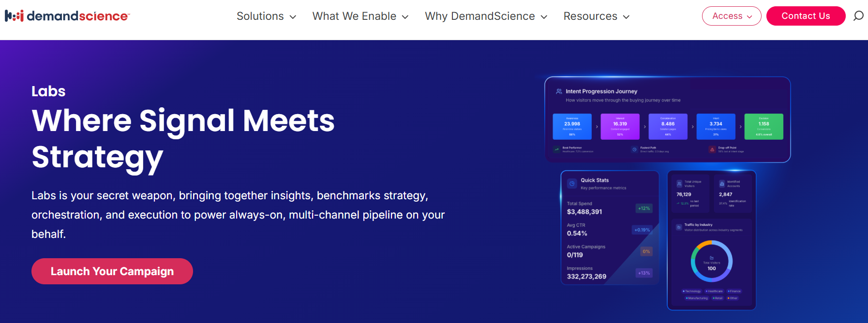Select the Intent 3.734 stage card
Viewport: 868px width, 323px height.
click(x=716, y=127)
